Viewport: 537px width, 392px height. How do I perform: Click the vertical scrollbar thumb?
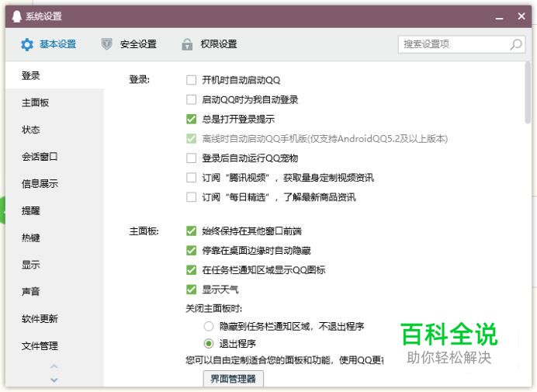coord(528,92)
